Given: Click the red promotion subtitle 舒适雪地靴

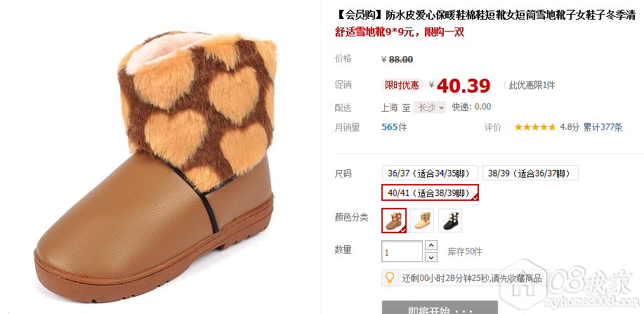Looking at the screenshot, I should click(400, 32).
